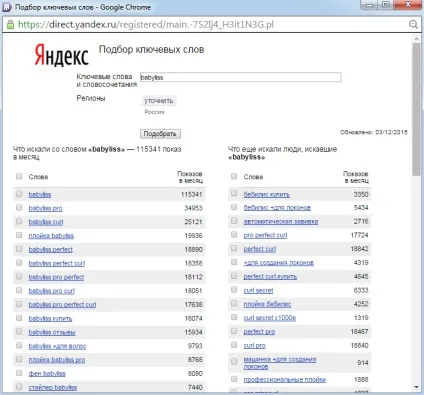This screenshot has height=395, width=424.
Task: Minimize the Chrome window
Action: [369, 5]
